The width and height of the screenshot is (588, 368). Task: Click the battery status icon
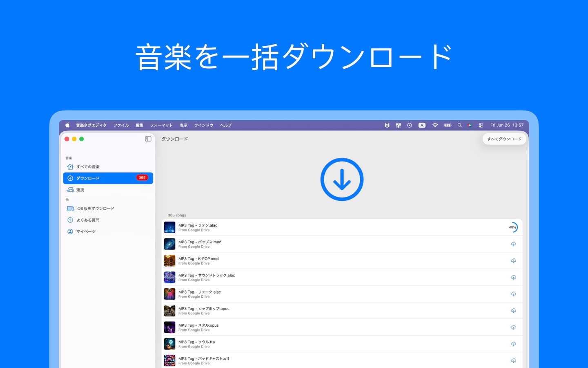pos(448,125)
